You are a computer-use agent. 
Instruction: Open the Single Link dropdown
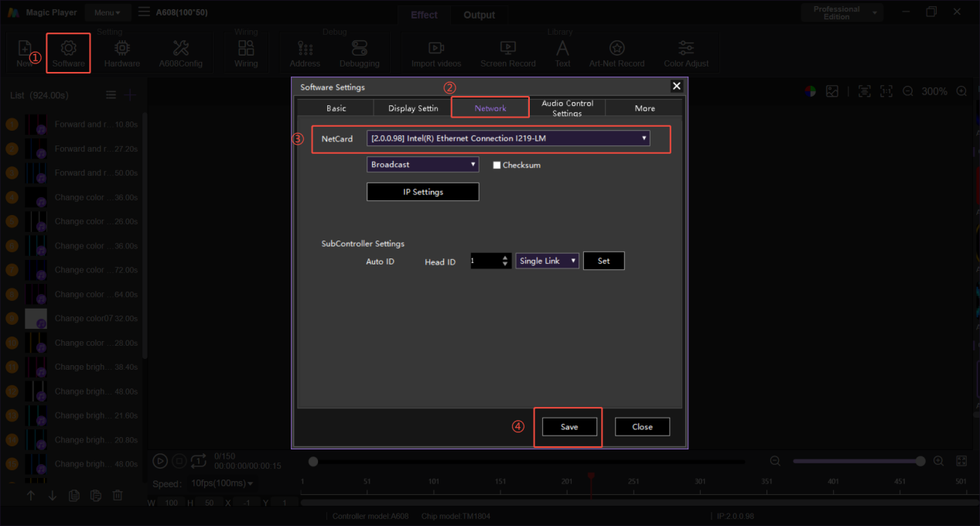tap(548, 261)
